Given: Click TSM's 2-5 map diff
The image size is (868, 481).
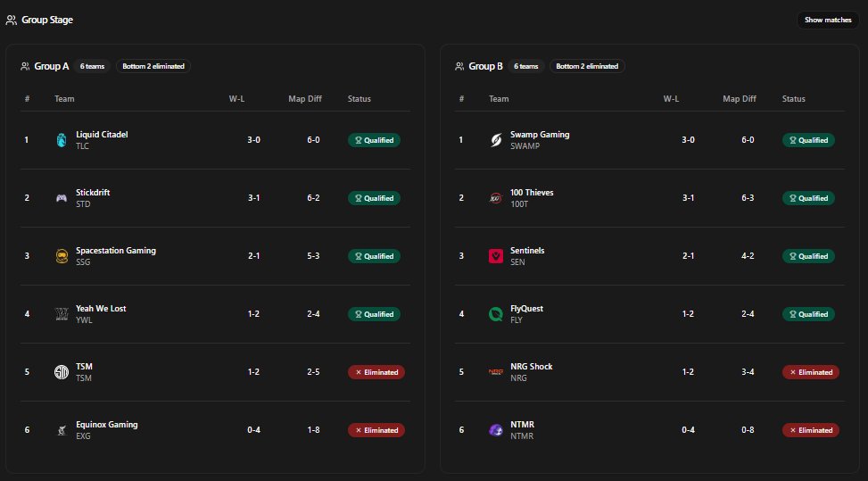Looking at the screenshot, I should pos(313,372).
